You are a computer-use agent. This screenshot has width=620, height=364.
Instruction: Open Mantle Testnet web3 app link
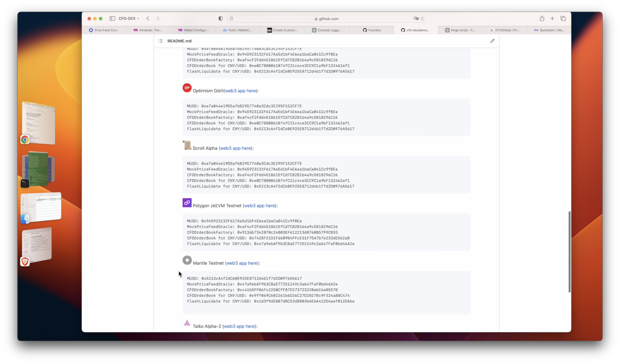(242, 263)
